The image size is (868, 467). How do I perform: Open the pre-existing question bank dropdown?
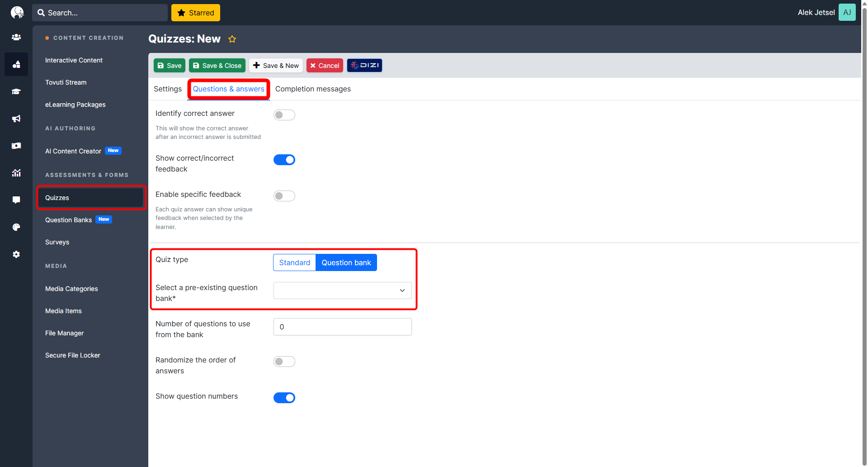pos(343,291)
